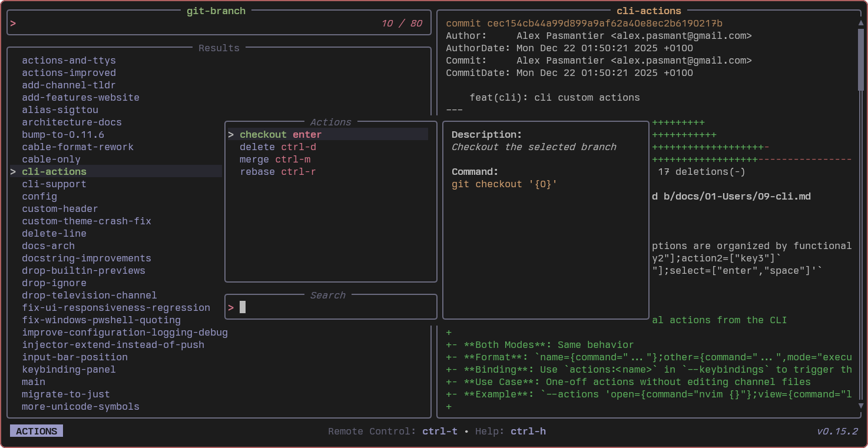This screenshot has width=868, height=448.
Task: Select the cli-actions branch in results
Action: tap(54, 172)
